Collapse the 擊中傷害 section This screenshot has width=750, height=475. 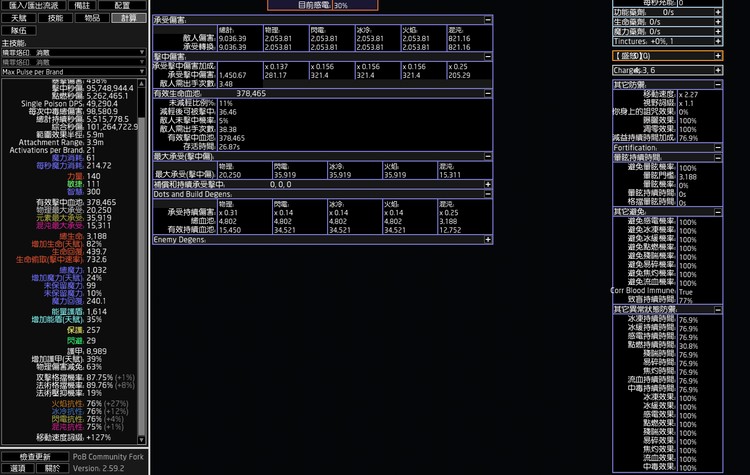pyautogui.click(x=488, y=58)
